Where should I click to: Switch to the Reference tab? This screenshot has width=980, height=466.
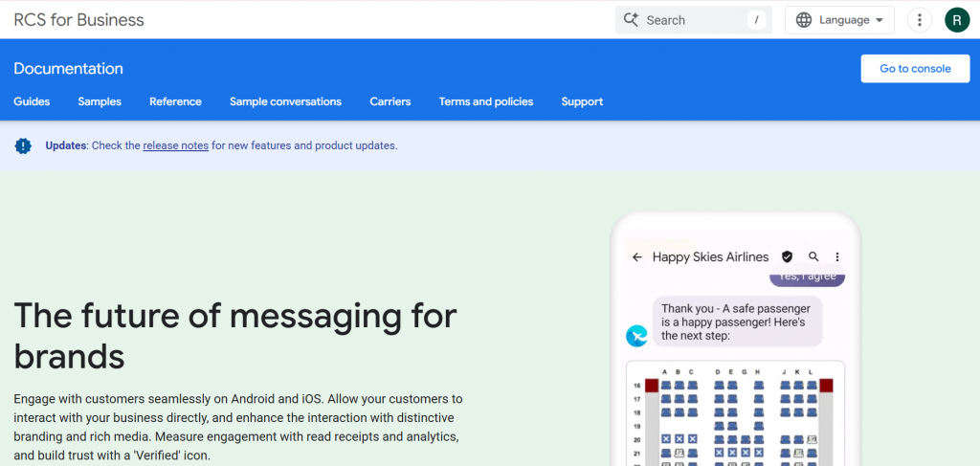coord(176,101)
